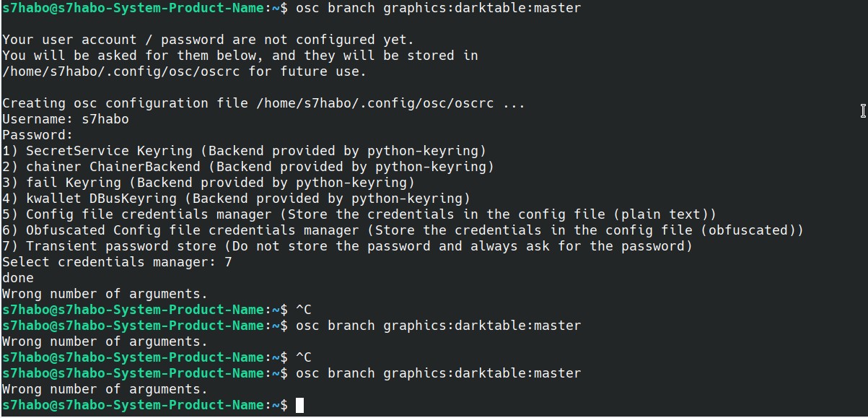The image size is (868, 418).
Task: Click the last 'Wrong number of arguments.' message
Action: [105, 389]
